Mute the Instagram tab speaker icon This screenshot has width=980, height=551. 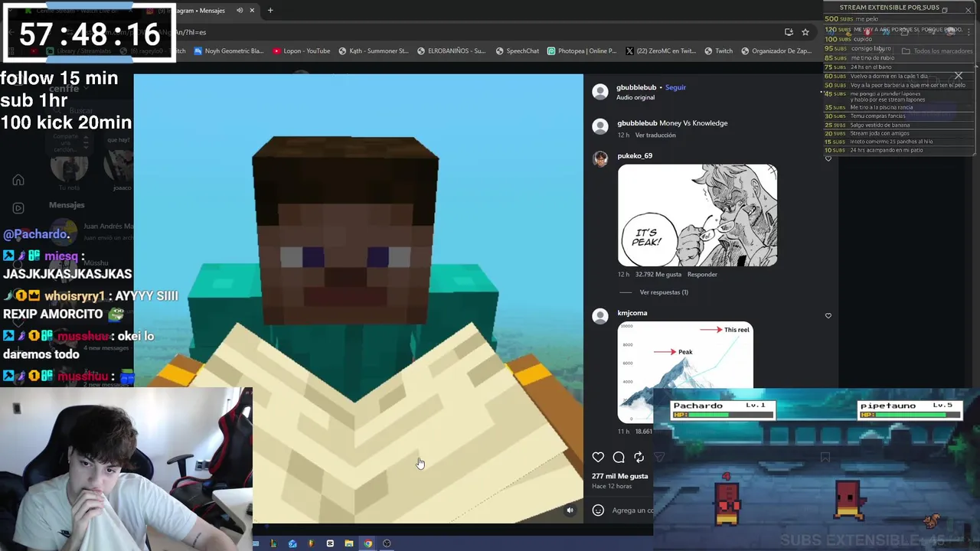point(240,11)
